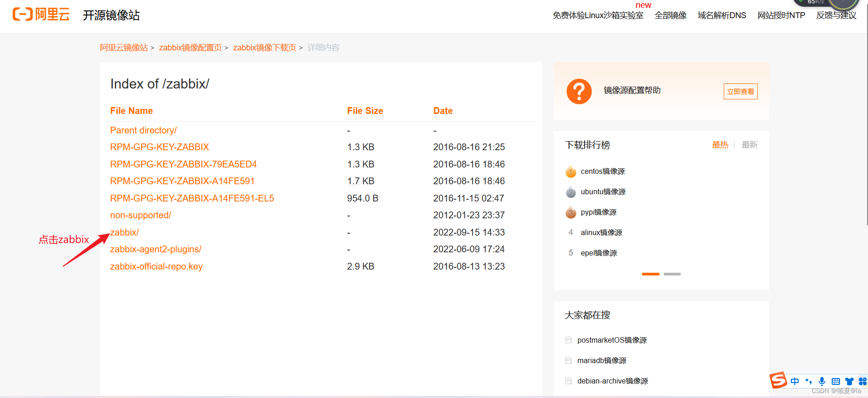The image size is (868, 398).
Task: Download RPM-GPG-KEY-ZABBIX-79EA5ED4 file
Action: tap(184, 164)
